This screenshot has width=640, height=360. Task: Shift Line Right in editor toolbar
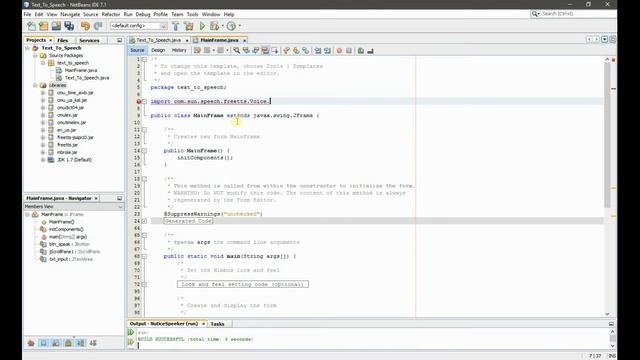click(x=327, y=51)
